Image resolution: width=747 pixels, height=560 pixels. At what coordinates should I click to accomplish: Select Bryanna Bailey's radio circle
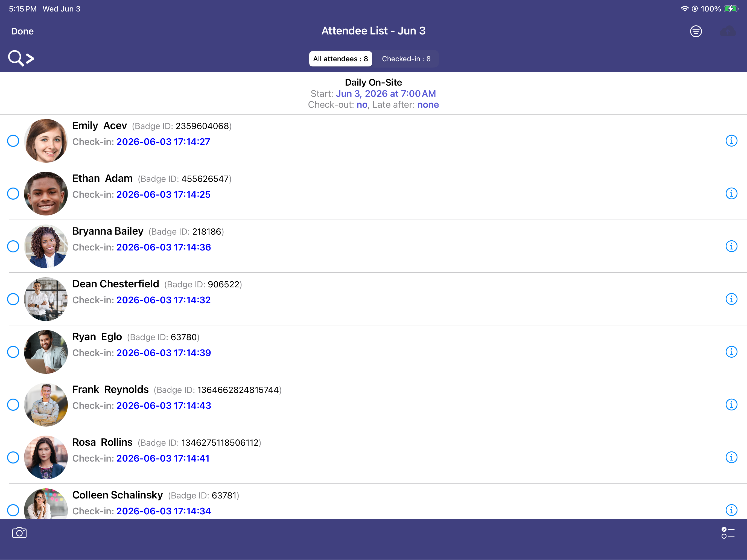[x=13, y=246]
